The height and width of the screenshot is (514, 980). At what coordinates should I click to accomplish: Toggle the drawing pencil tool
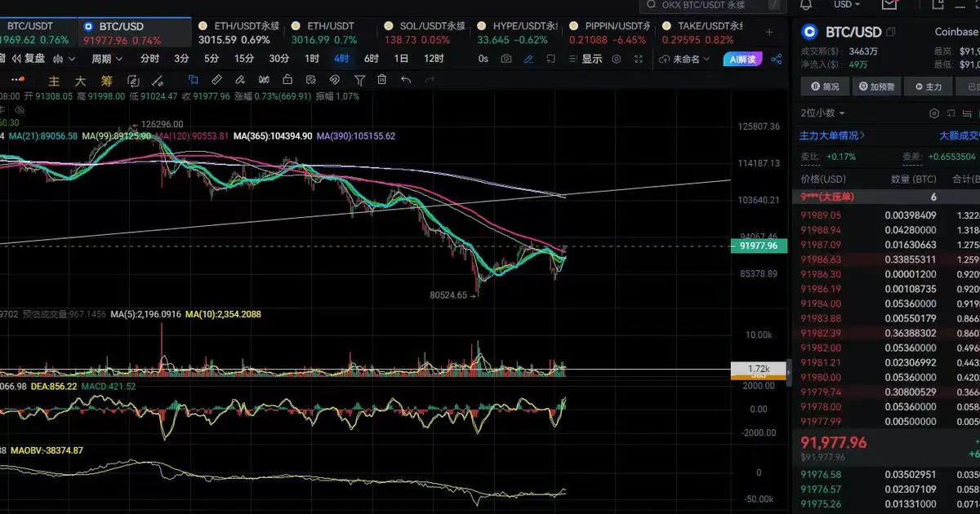pyautogui.click(x=529, y=59)
